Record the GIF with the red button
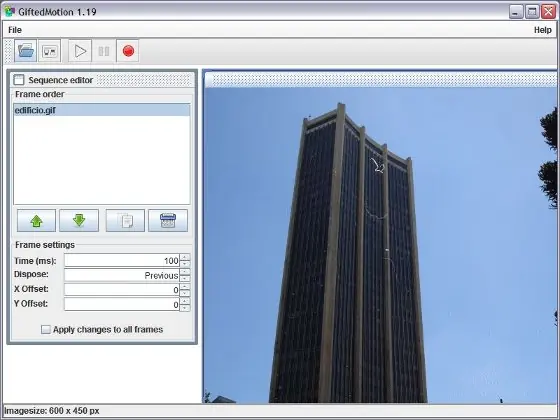This screenshot has height=420, width=560. 128,51
